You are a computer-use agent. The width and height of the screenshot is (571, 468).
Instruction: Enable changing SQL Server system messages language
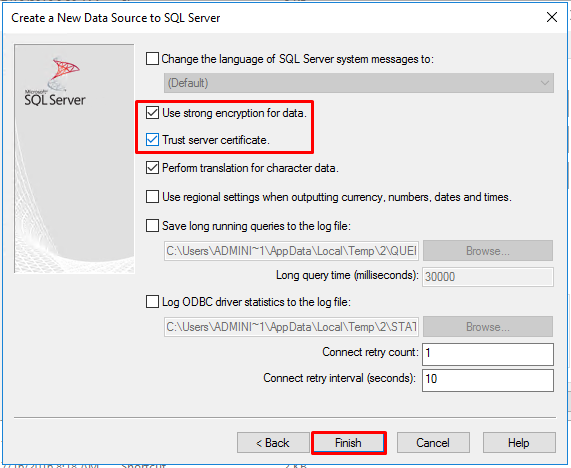(152, 59)
